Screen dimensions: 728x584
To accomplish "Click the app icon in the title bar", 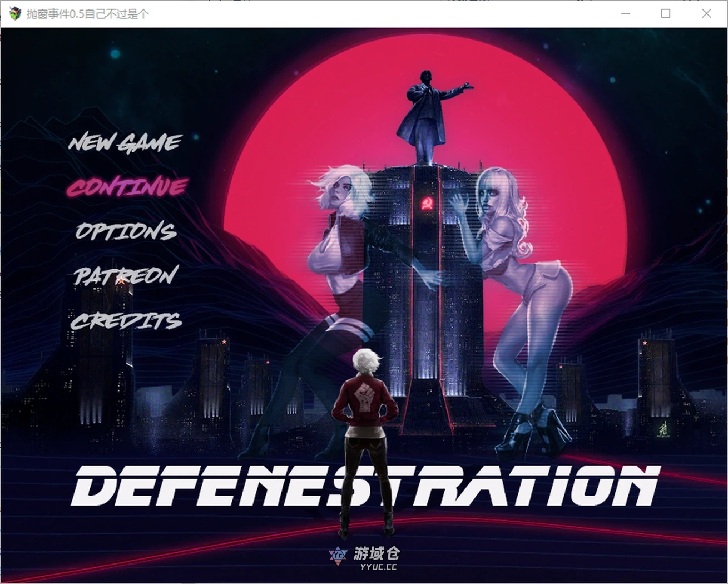I will [15, 13].
